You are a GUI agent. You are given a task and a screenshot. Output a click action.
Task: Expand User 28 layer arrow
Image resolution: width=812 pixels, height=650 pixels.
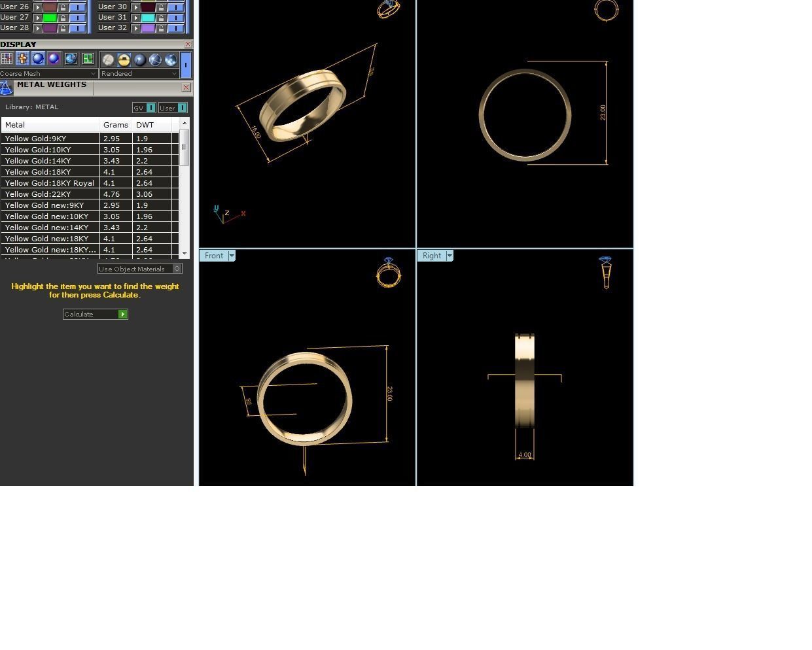[x=37, y=28]
